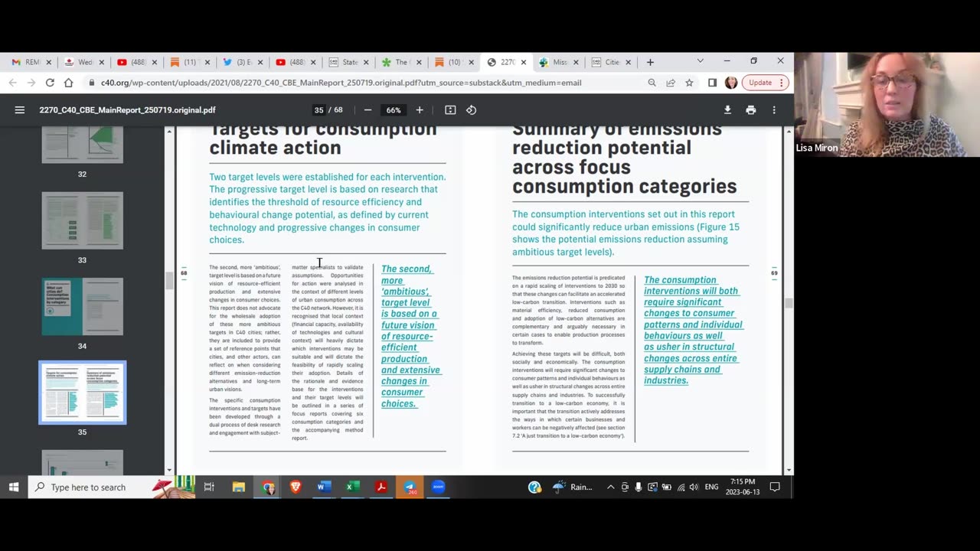
Task: Open the Chrome profile avatar
Action: point(731,83)
